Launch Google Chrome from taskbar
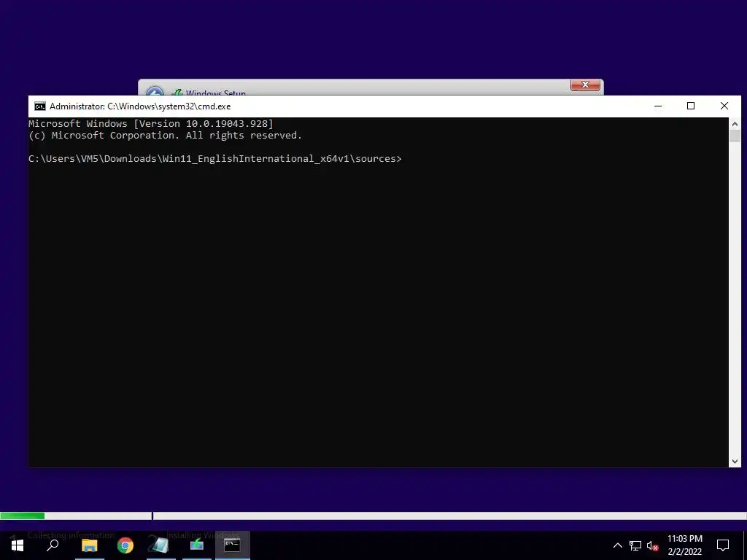This screenshot has width=747, height=560. tap(125, 545)
